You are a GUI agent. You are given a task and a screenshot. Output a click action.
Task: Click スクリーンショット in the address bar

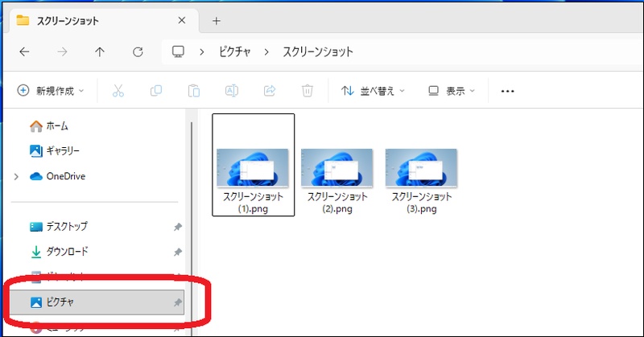pos(318,51)
